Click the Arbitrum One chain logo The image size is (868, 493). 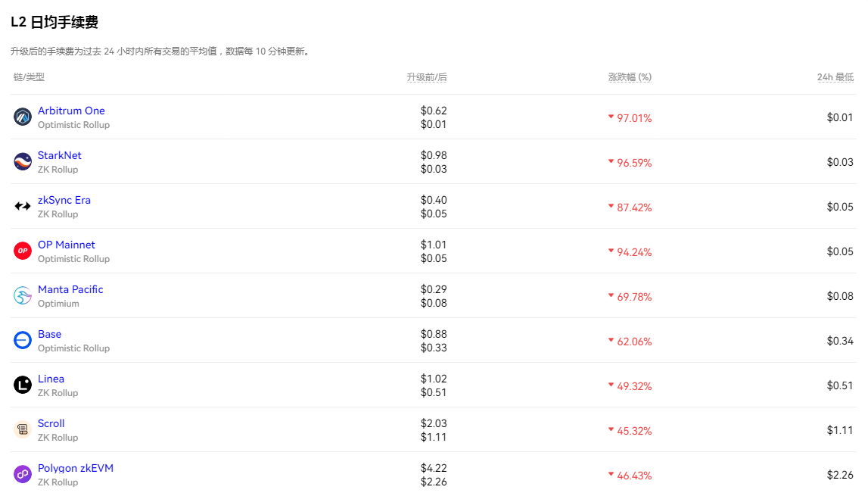23,117
